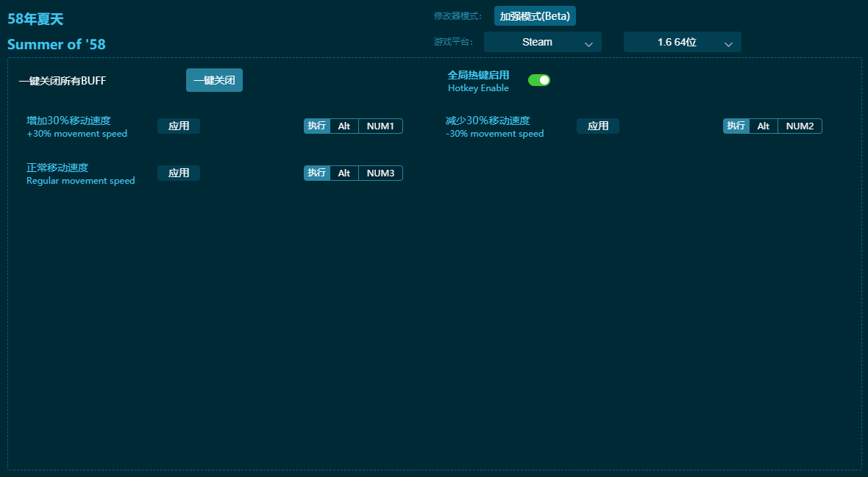The height and width of the screenshot is (477, 868).
Task: Click 执行 tag for -30% movement speed hotkey
Action: [x=736, y=126]
